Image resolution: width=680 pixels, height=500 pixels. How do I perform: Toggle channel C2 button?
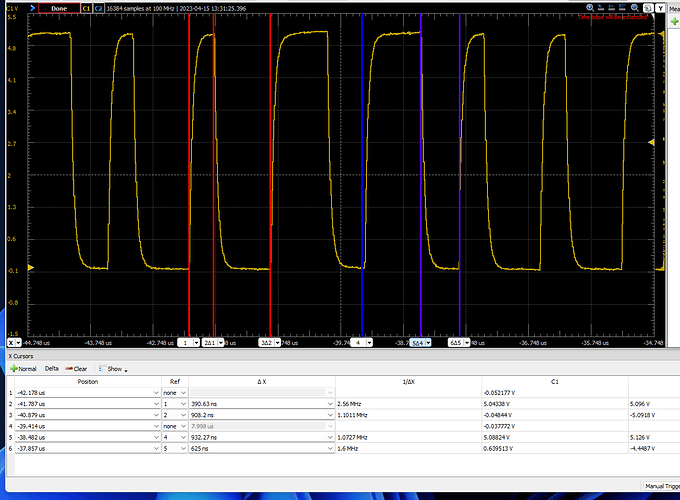click(x=98, y=8)
